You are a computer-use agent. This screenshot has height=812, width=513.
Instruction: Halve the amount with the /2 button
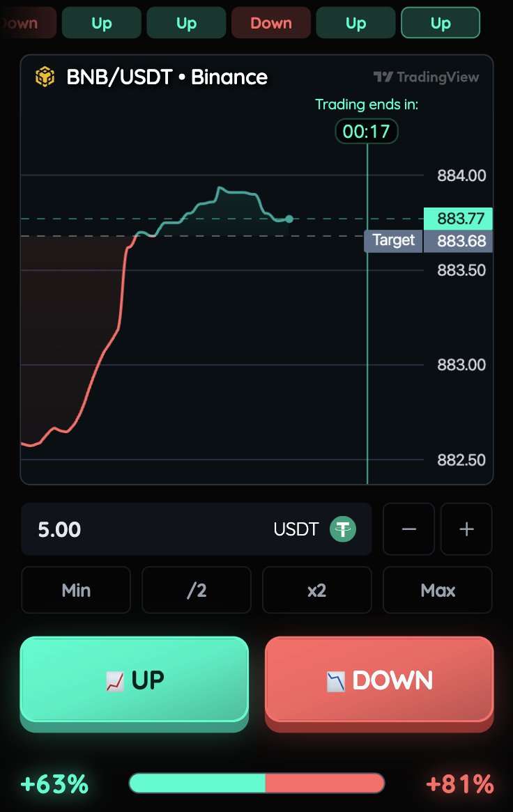click(x=197, y=591)
